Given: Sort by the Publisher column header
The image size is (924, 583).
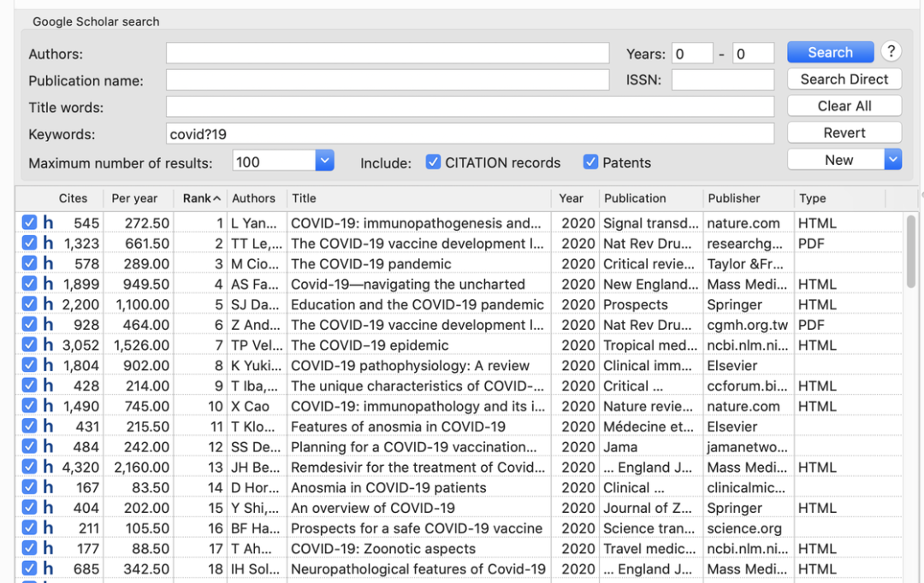Looking at the screenshot, I should [x=733, y=198].
